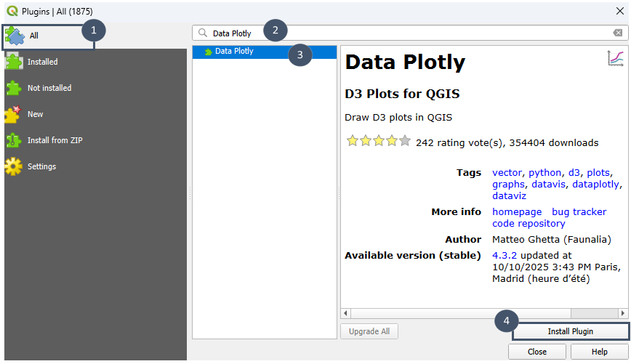Select Install from ZIP option

pyautogui.click(x=55, y=140)
